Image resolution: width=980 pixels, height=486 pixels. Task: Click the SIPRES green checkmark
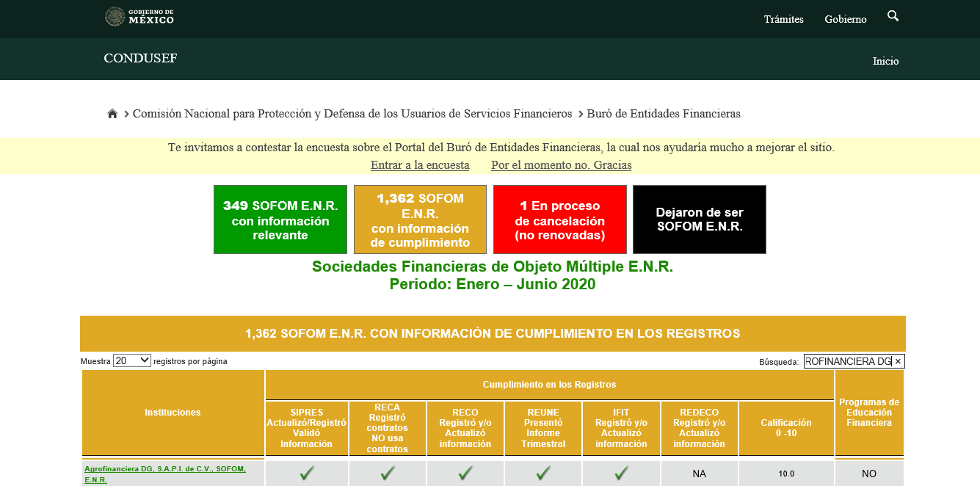(x=307, y=474)
